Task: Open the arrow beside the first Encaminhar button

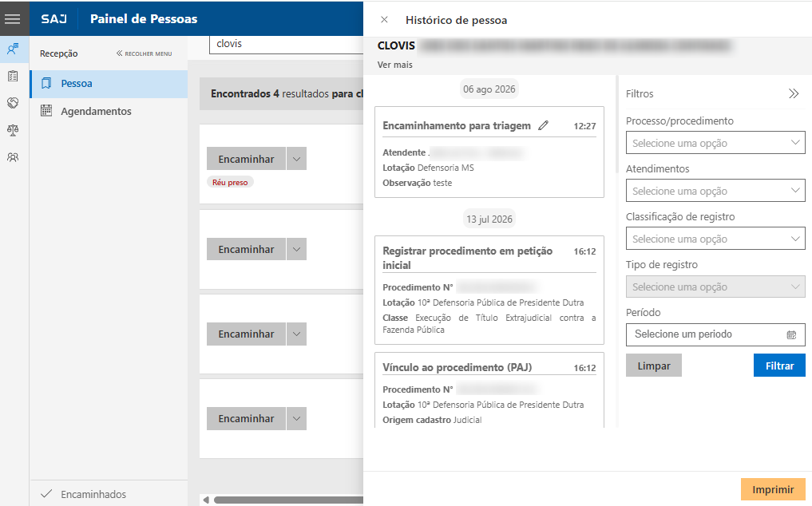Action: click(x=297, y=159)
